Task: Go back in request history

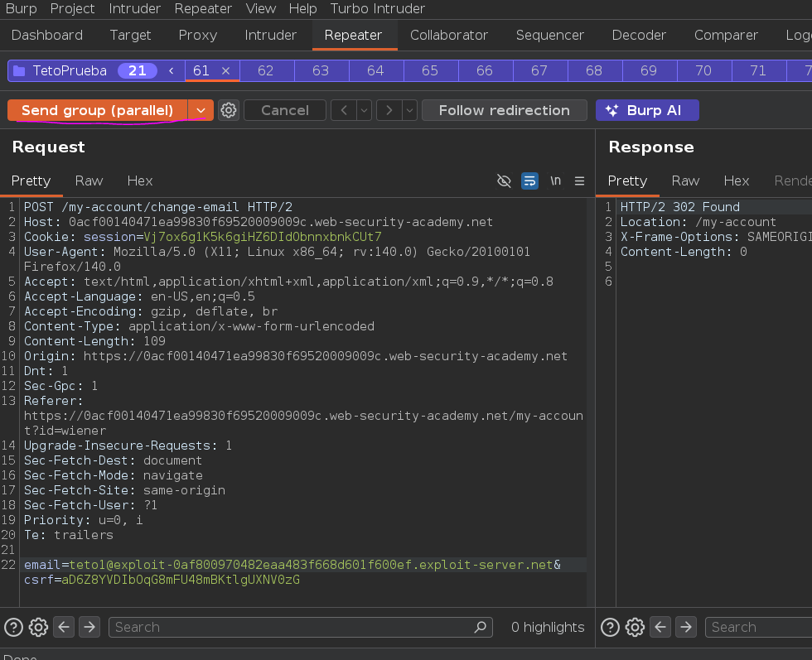Action: (x=344, y=110)
